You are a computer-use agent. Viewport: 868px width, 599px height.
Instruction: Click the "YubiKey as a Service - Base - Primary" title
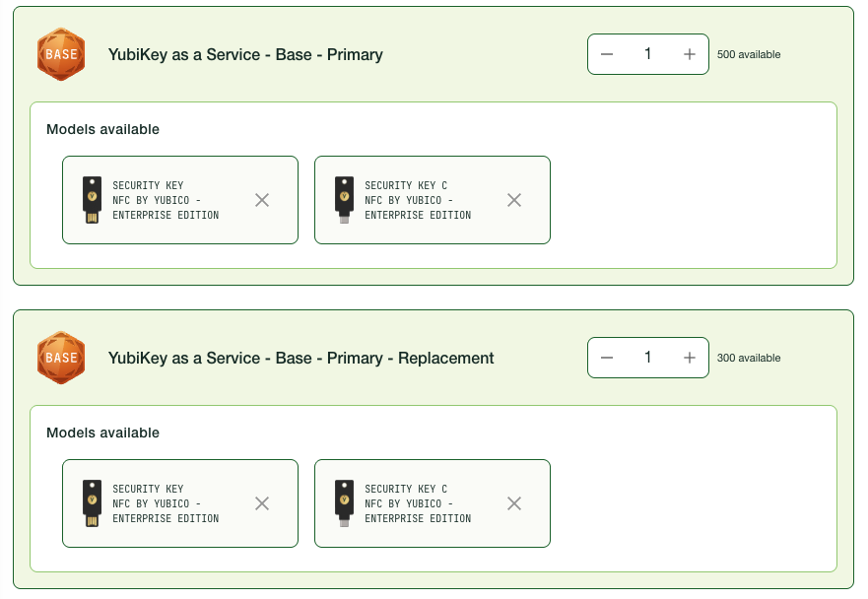[245, 55]
